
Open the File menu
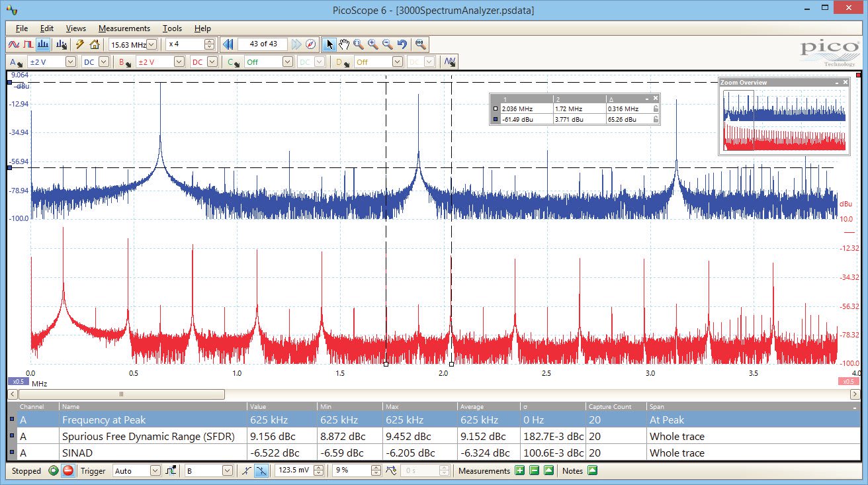click(x=22, y=28)
